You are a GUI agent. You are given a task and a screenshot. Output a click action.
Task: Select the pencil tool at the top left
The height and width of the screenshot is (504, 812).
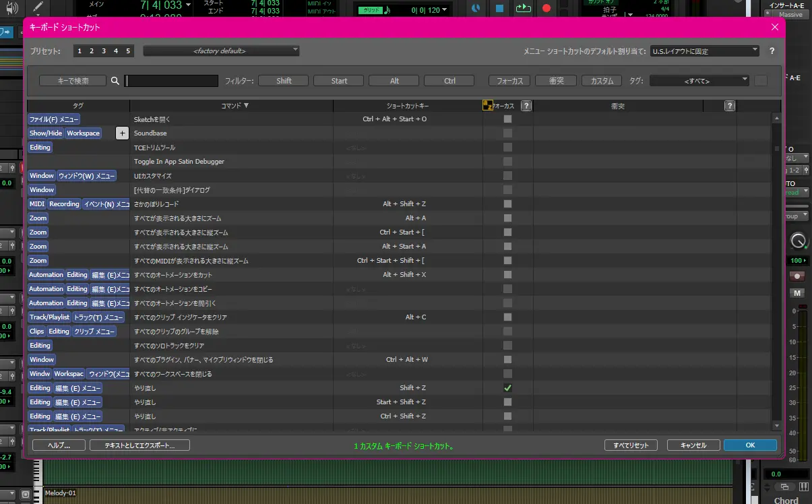(x=37, y=7)
